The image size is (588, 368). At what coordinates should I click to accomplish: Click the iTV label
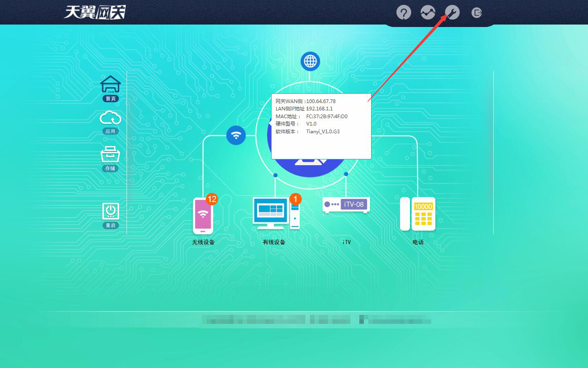[347, 242]
